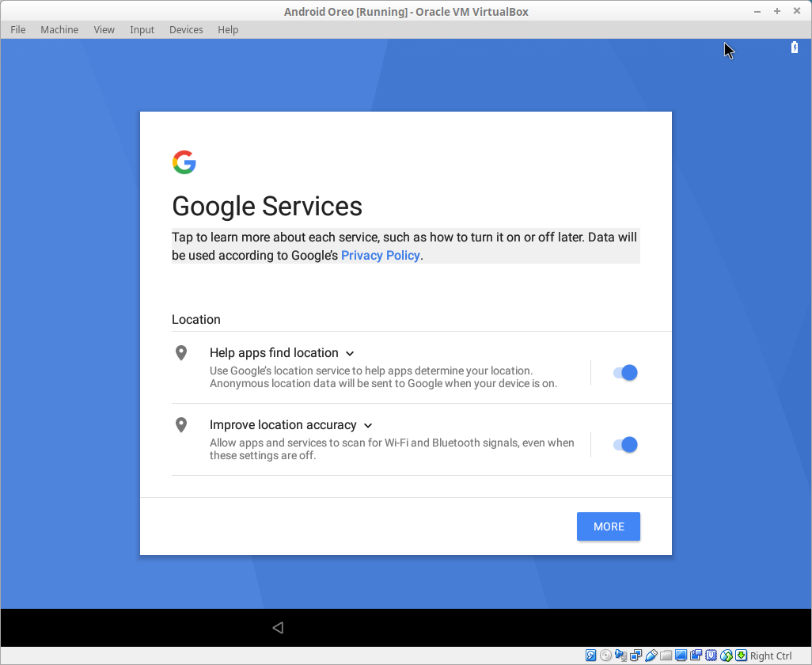Click the battery icon in Android status bar

click(x=795, y=47)
